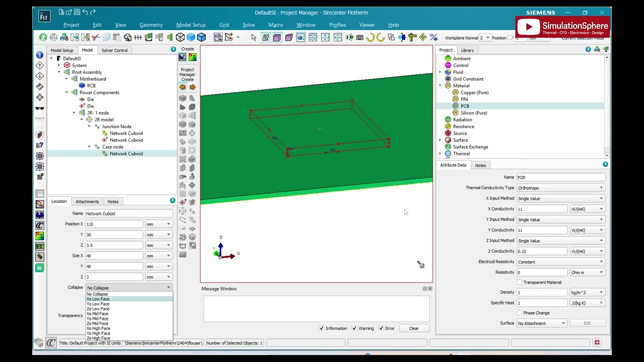Open the Geometry menu
Screen dimensions: 644x362
click(x=151, y=25)
